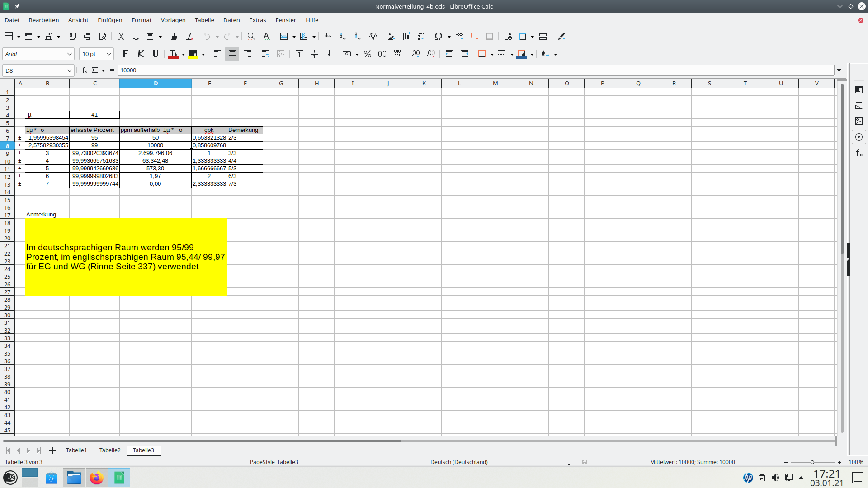The image size is (868, 488).
Task: Open sidebar Properties panel icon
Action: point(859,89)
